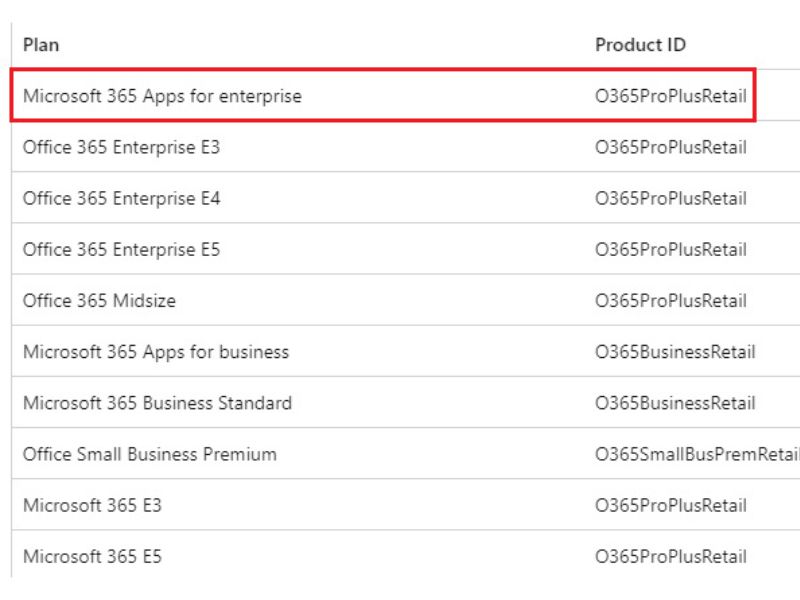Select Product ID for Office 365 Enterprise E4

click(670, 198)
